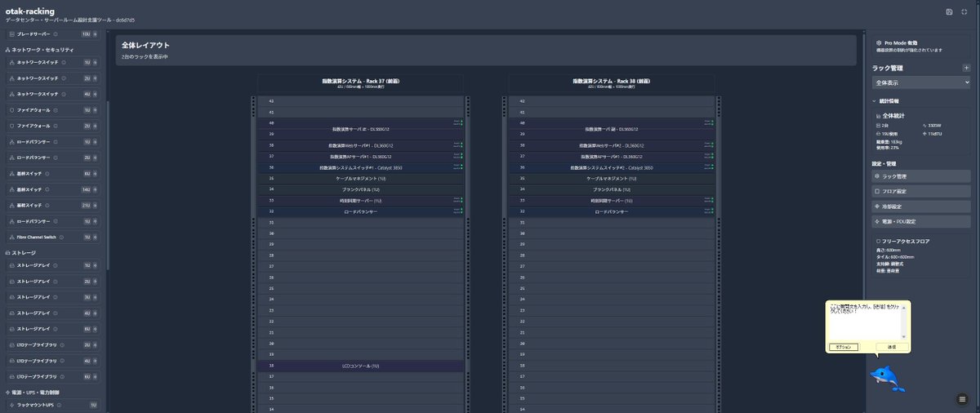Add a new rack with the plus icon
Image resolution: width=980 pixels, height=413 pixels.
pyautogui.click(x=966, y=68)
